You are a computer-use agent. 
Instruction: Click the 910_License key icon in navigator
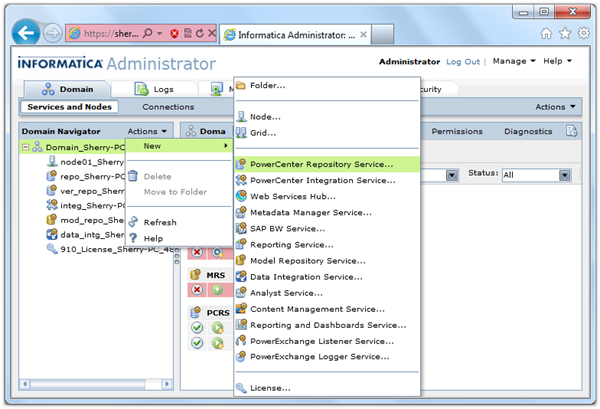tap(52, 249)
